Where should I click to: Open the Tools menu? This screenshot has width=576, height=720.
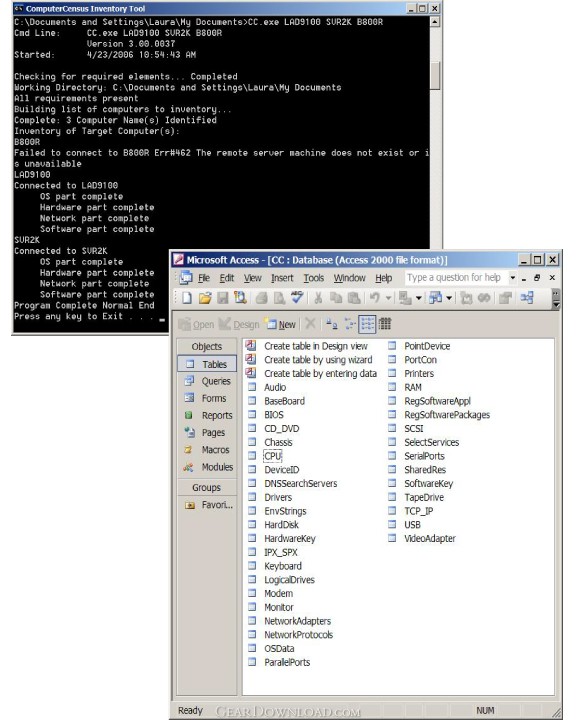pyautogui.click(x=314, y=278)
